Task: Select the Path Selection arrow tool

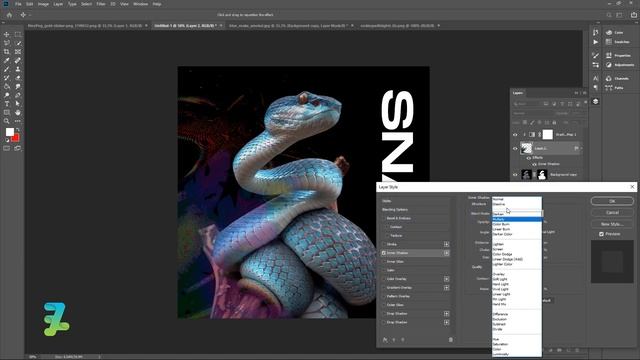Action: coord(18,104)
